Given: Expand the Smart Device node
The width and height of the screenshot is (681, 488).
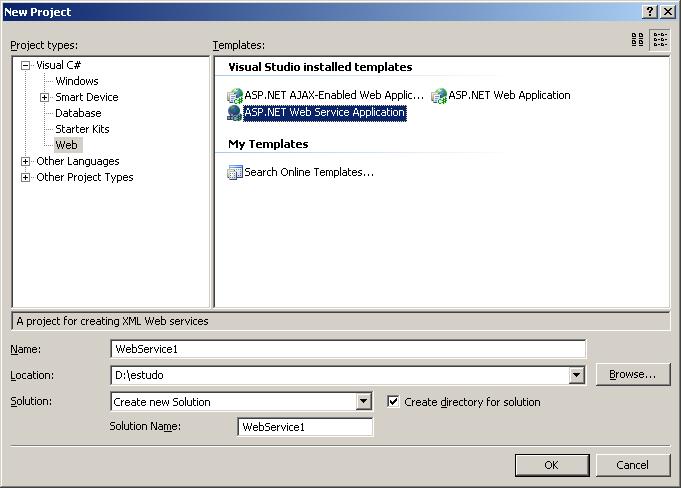Looking at the screenshot, I should [45, 97].
